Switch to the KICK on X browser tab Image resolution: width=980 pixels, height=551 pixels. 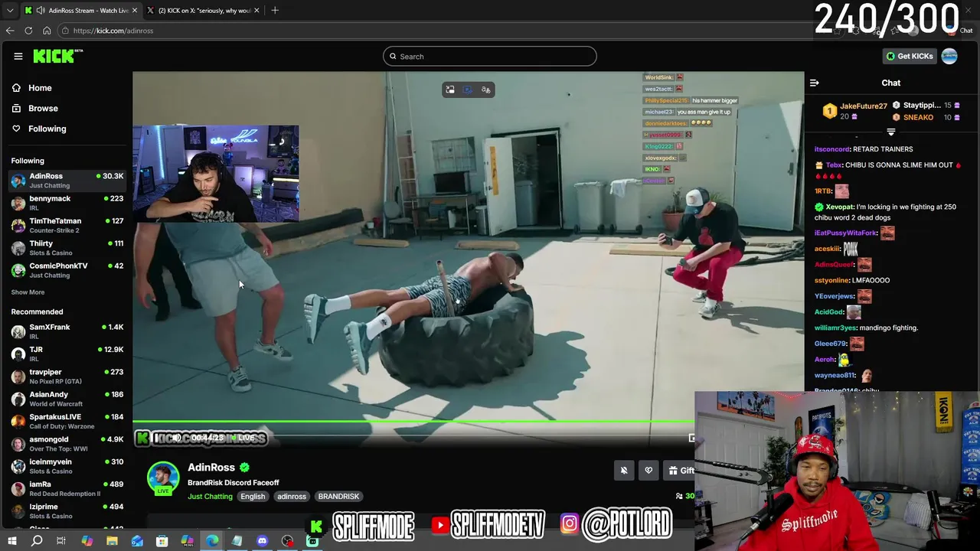[203, 11]
